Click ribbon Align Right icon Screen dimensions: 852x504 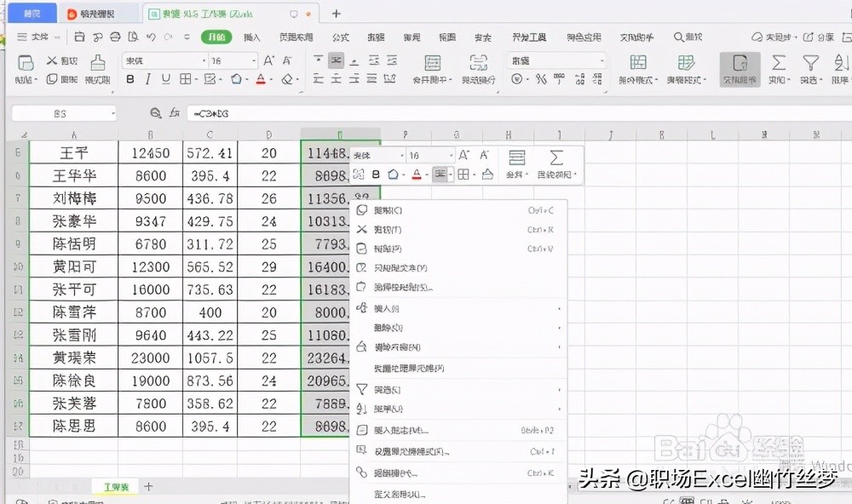(x=354, y=79)
